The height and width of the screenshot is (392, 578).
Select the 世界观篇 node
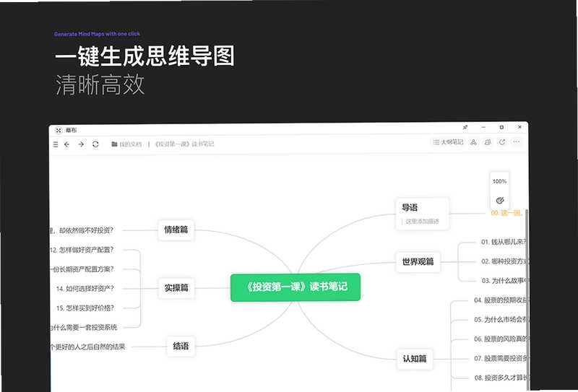tap(418, 262)
